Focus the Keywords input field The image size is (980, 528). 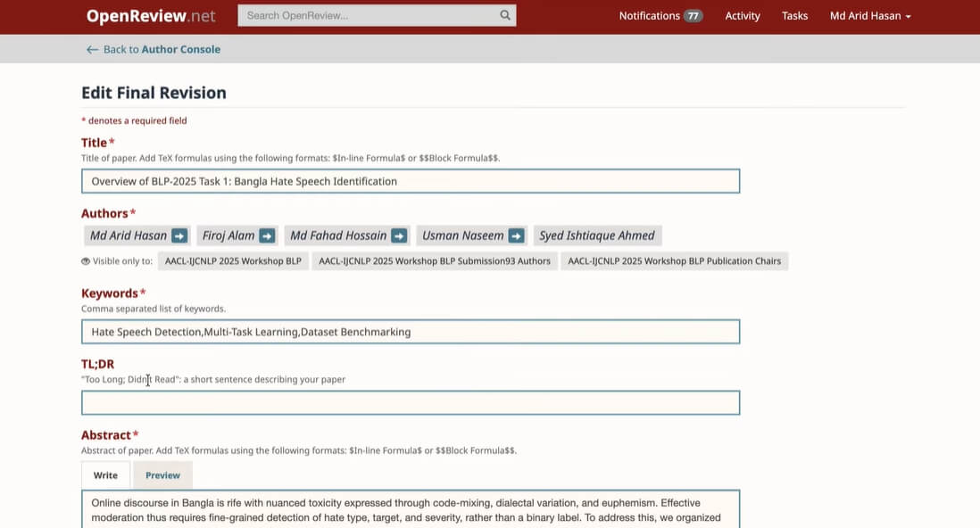click(411, 332)
